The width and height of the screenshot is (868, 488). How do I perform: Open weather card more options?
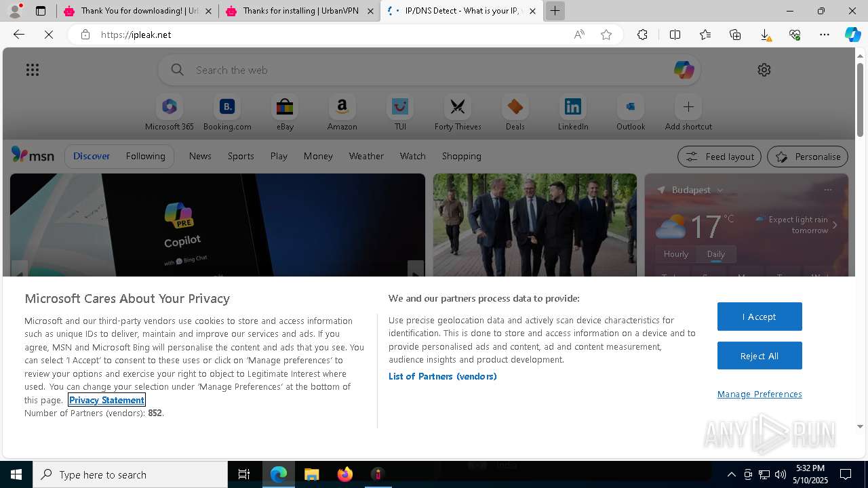[828, 190]
